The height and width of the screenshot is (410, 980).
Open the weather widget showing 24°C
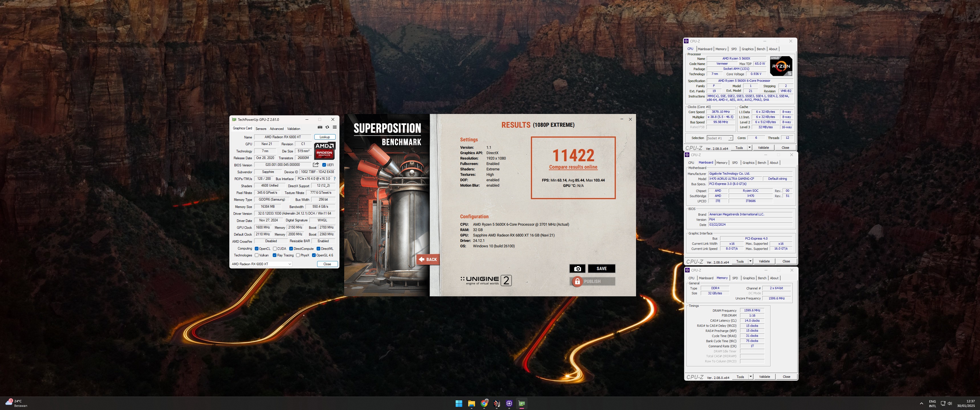click(x=16, y=403)
